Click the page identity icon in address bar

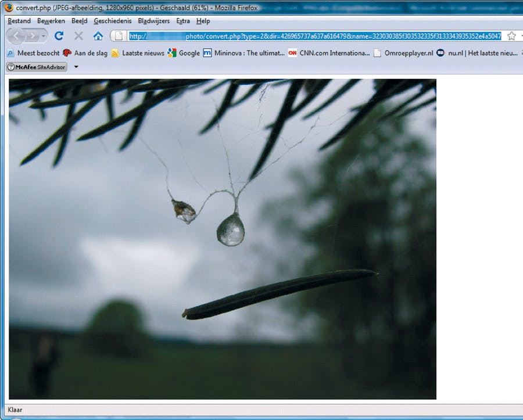coord(119,36)
